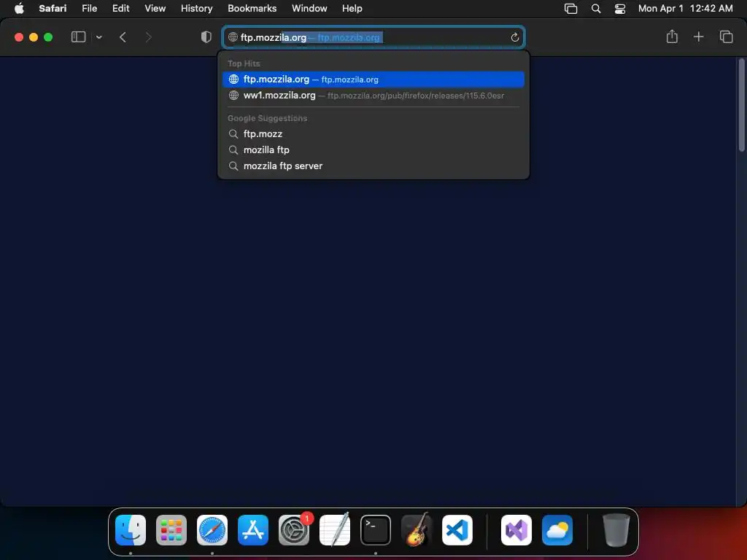Screen dimensions: 747x560
Task: Open the Privacy Report shield icon
Action: pos(206,37)
